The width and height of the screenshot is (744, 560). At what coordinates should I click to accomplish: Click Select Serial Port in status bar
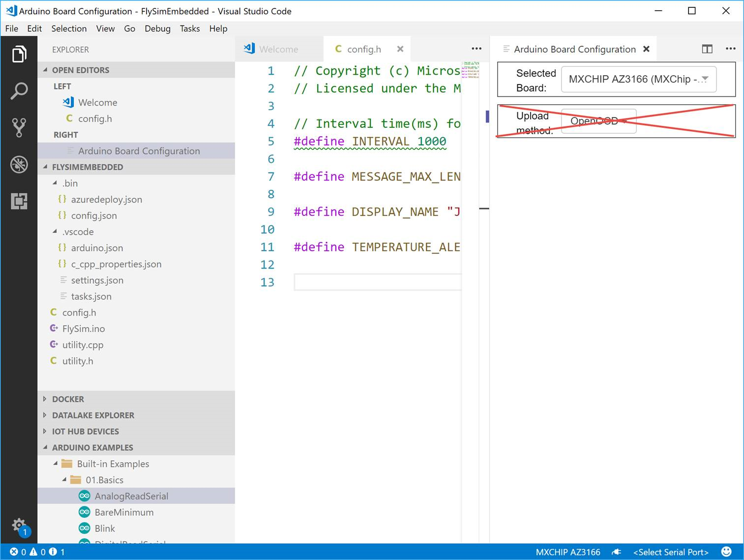pyautogui.click(x=671, y=552)
